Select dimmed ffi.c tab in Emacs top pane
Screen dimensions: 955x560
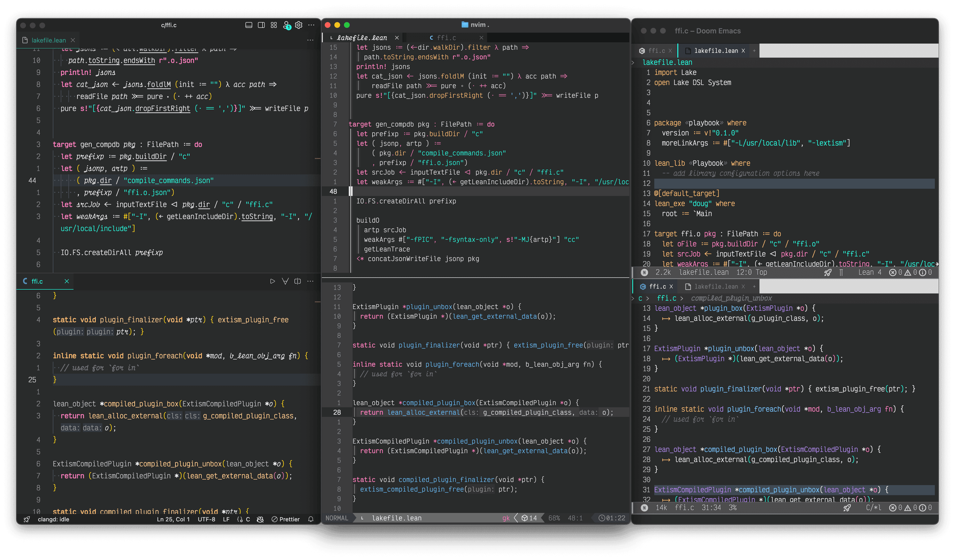tap(657, 50)
